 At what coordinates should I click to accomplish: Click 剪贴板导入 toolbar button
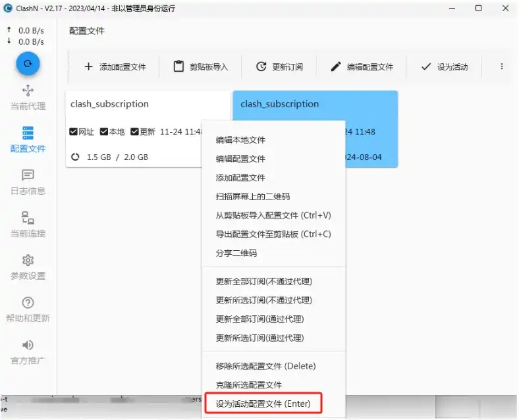click(x=200, y=66)
